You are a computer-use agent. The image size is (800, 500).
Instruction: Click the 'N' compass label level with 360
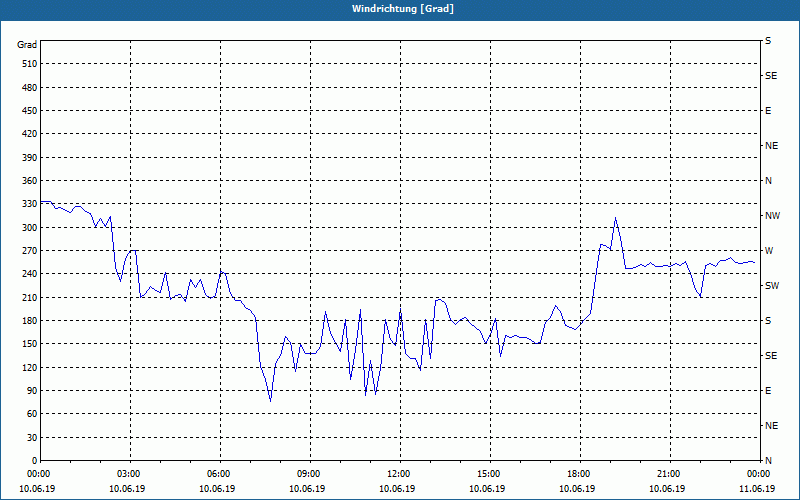[768, 181]
